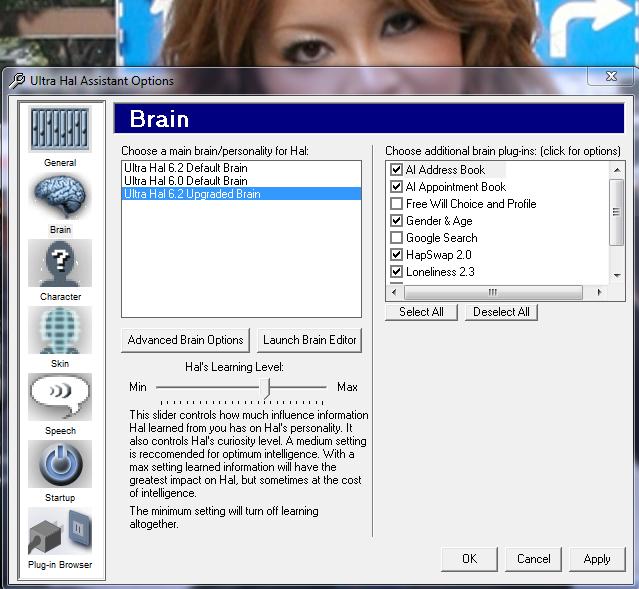639x589 pixels.
Task: Uncheck the AI Address Book plug-in
Action: 396,169
